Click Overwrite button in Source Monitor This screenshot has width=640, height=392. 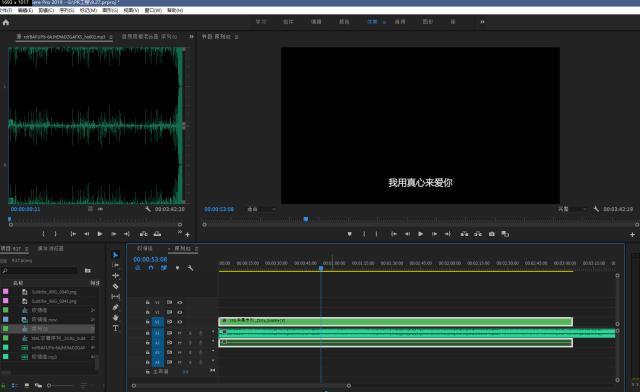(157, 234)
